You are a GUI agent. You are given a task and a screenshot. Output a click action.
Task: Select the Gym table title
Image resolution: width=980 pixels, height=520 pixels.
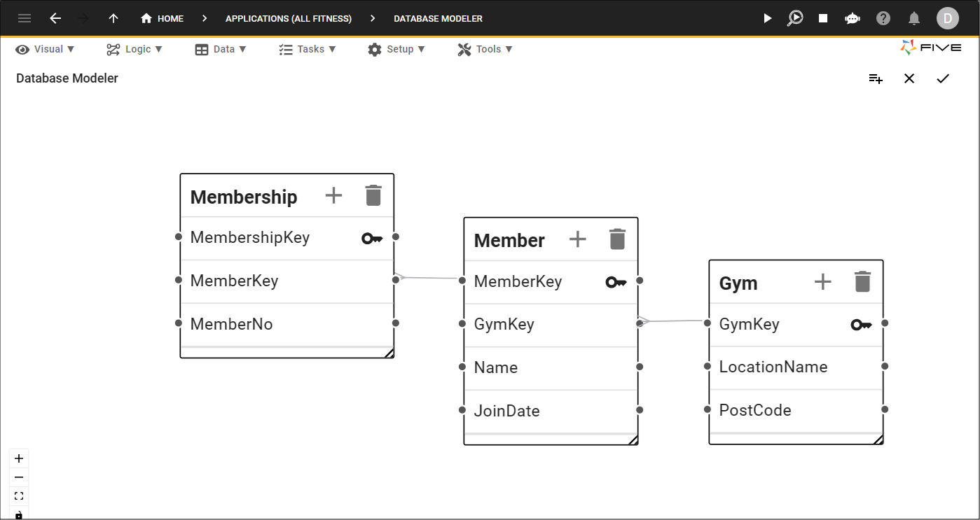pyautogui.click(x=738, y=283)
